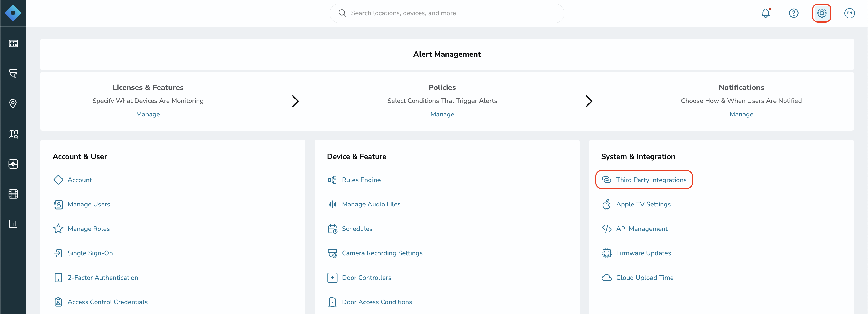The width and height of the screenshot is (868, 314).
Task: Open Third Party Integrations
Action: (x=644, y=180)
